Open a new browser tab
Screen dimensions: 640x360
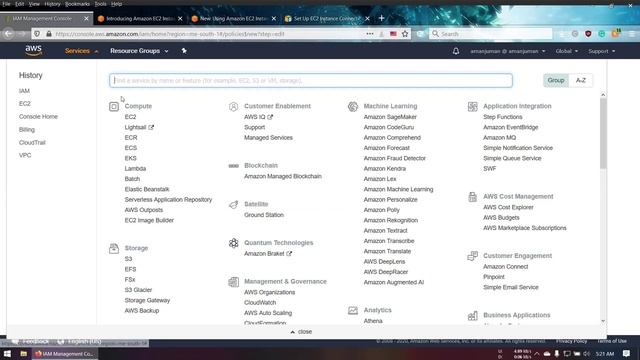(381, 18)
